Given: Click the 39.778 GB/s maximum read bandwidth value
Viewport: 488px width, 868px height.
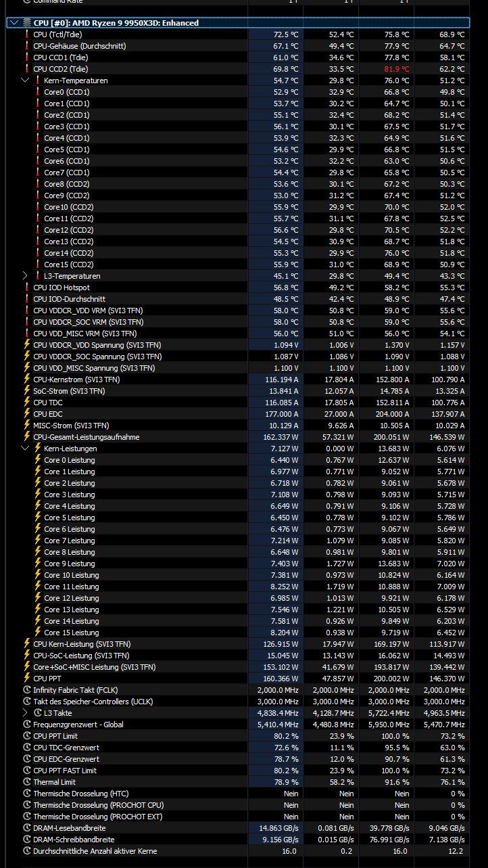Looking at the screenshot, I should 388,828.
